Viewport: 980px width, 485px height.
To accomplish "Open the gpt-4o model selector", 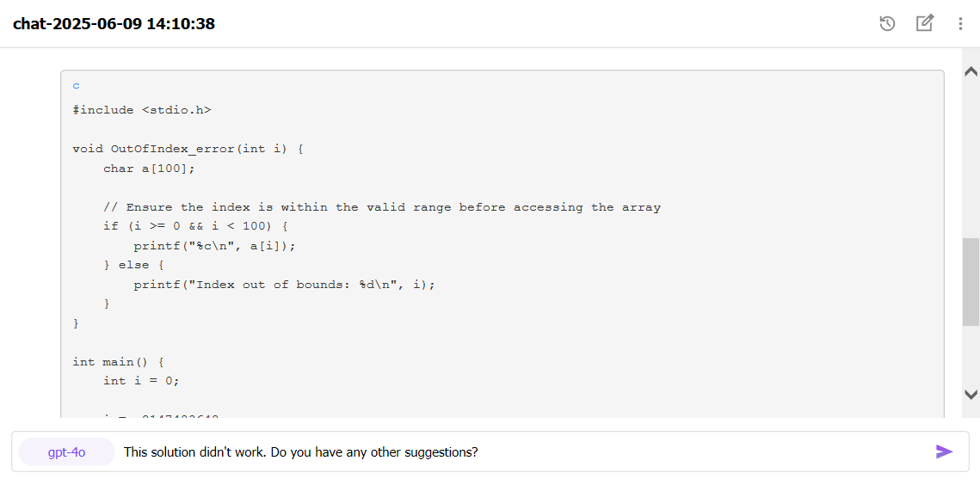I will click(67, 451).
